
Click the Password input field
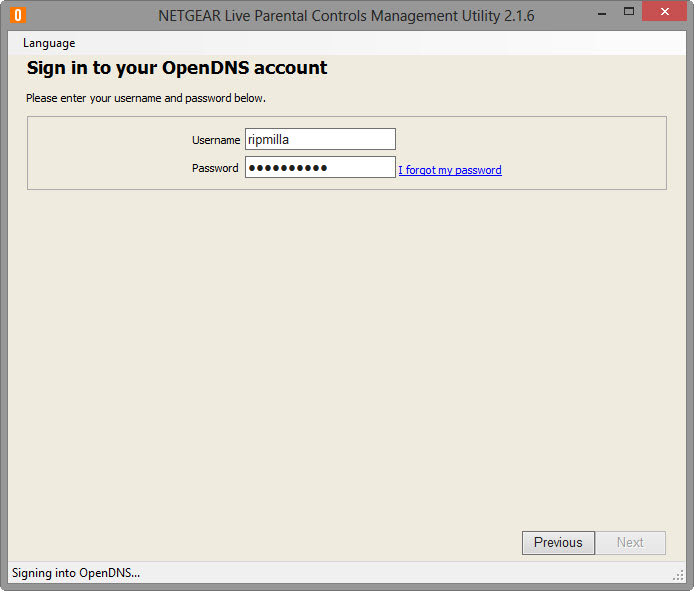[320, 167]
